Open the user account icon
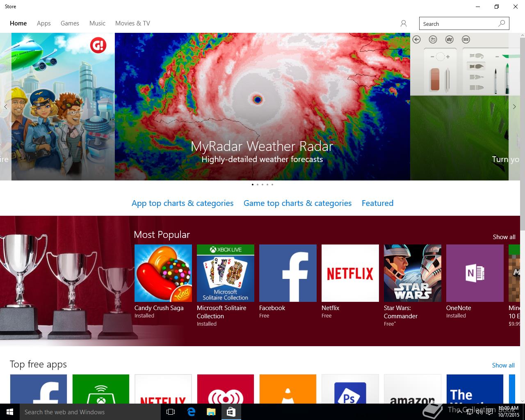Screen dimensions: 525x420 point(404,23)
